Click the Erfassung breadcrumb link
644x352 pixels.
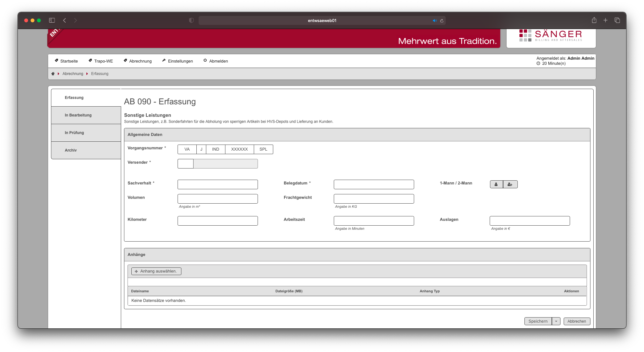click(x=100, y=74)
